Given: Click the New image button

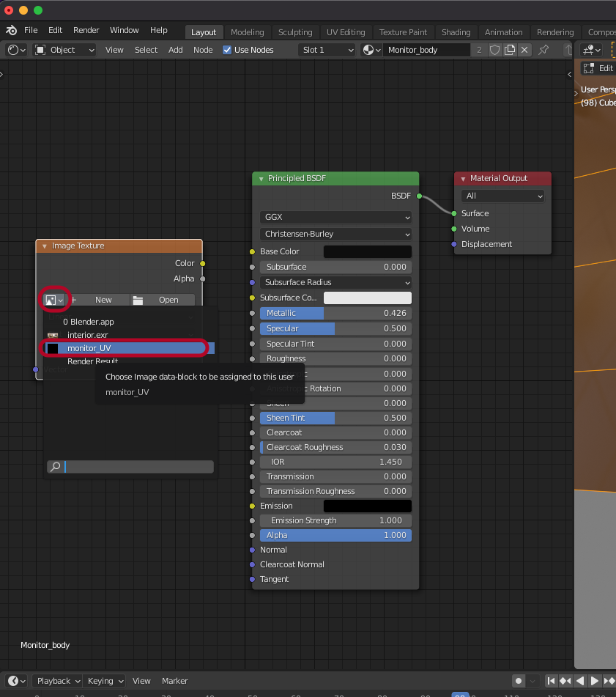Looking at the screenshot, I should point(99,300).
